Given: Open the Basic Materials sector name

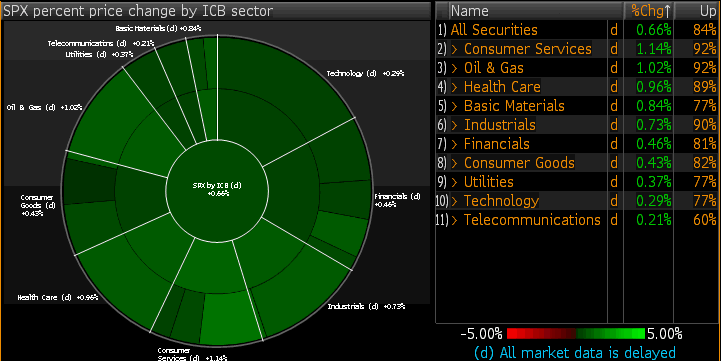Looking at the screenshot, I should tap(514, 106).
